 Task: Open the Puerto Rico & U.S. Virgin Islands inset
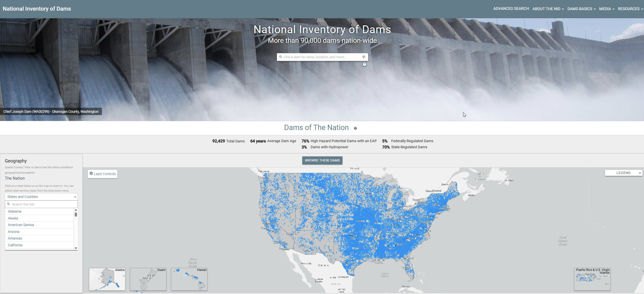pyautogui.click(x=592, y=279)
